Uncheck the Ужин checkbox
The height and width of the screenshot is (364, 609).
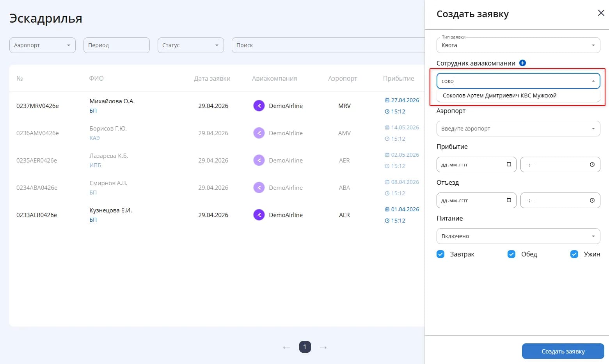(574, 254)
